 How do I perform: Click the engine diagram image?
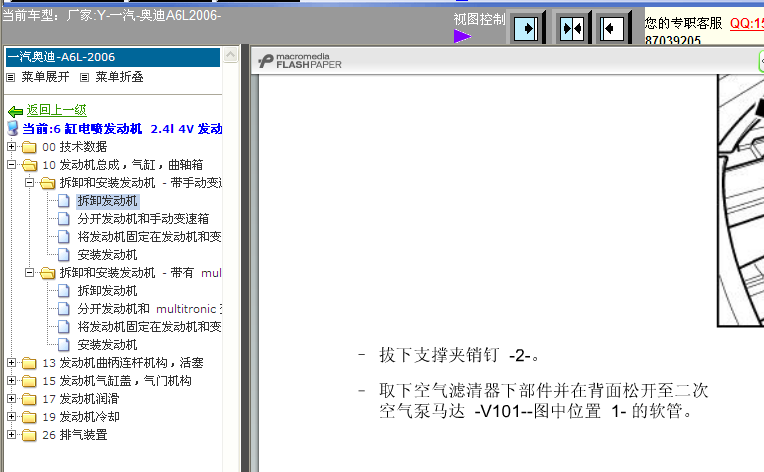pyautogui.click(x=740, y=200)
